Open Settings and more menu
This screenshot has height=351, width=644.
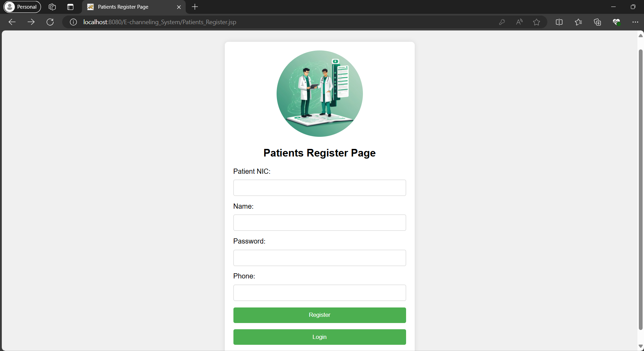pyautogui.click(x=635, y=22)
